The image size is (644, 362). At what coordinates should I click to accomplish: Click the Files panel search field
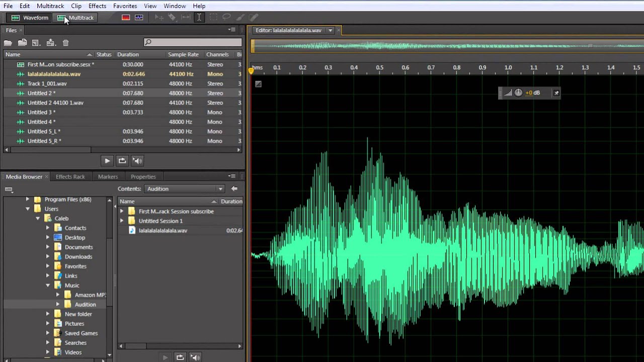192,42
